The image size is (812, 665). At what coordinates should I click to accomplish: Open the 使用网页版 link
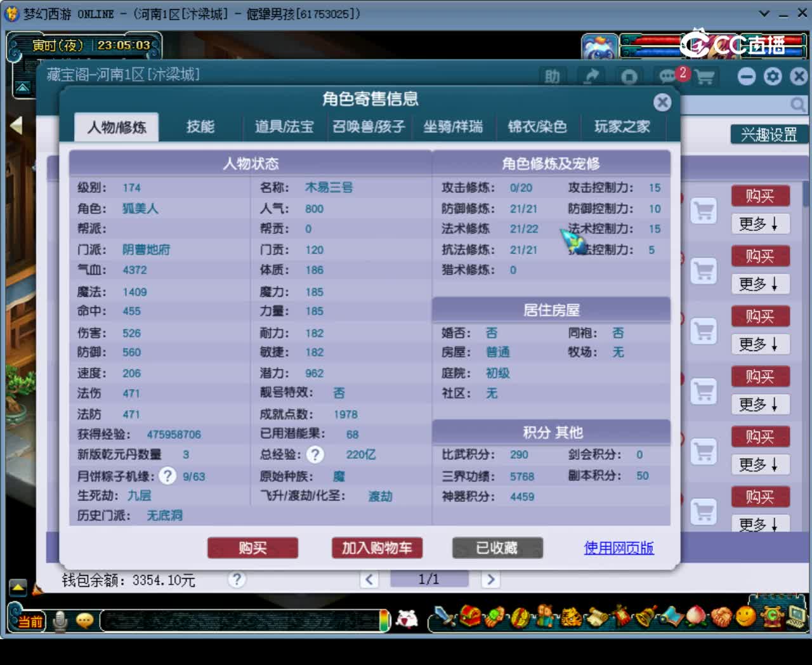(x=619, y=548)
